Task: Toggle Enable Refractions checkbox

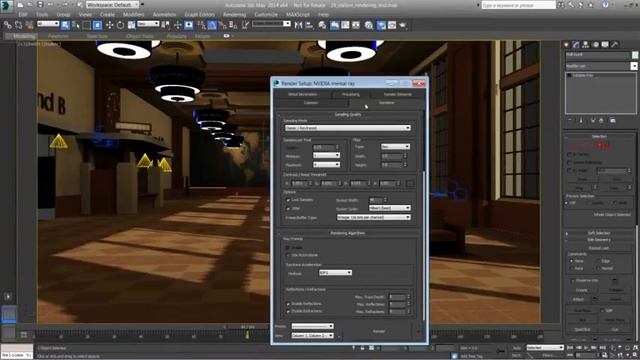Action: (288, 311)
